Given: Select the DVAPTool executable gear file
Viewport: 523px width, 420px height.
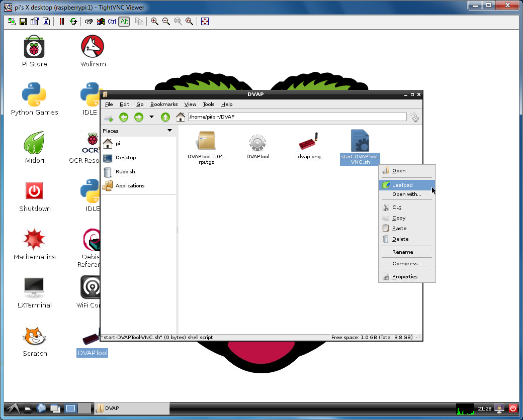Looking at the screenshot, I should [x=257, y=146].
